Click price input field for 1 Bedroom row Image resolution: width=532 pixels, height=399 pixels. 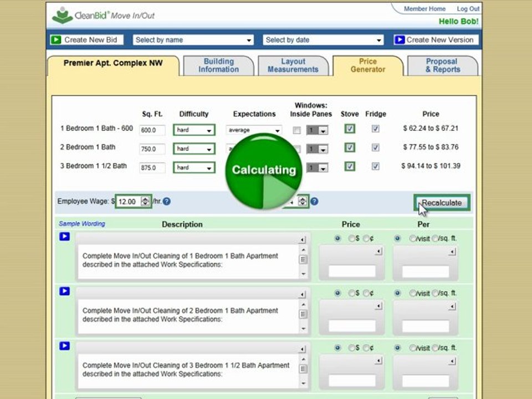[x=352, y=272]
